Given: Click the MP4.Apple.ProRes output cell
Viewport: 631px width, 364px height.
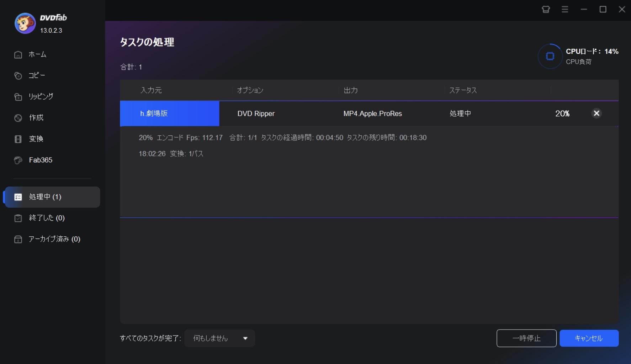Looking at the screenshot, I should click(x=372, y=114).
